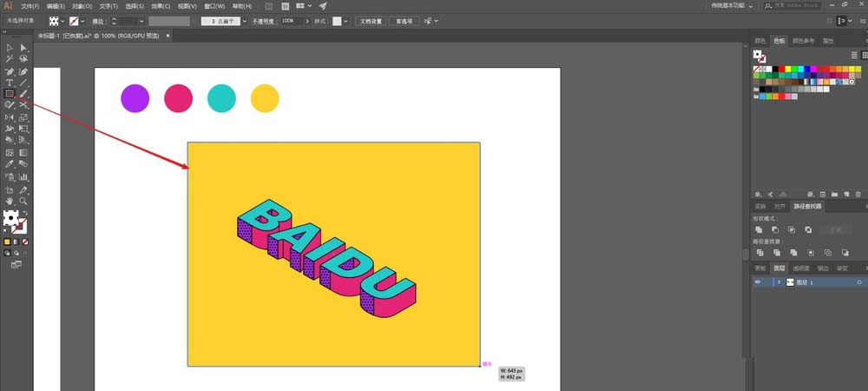Screen dimensions: 868x391
Task: Switch to the 色板 swatches tab
Action: (x=779, y=41)
